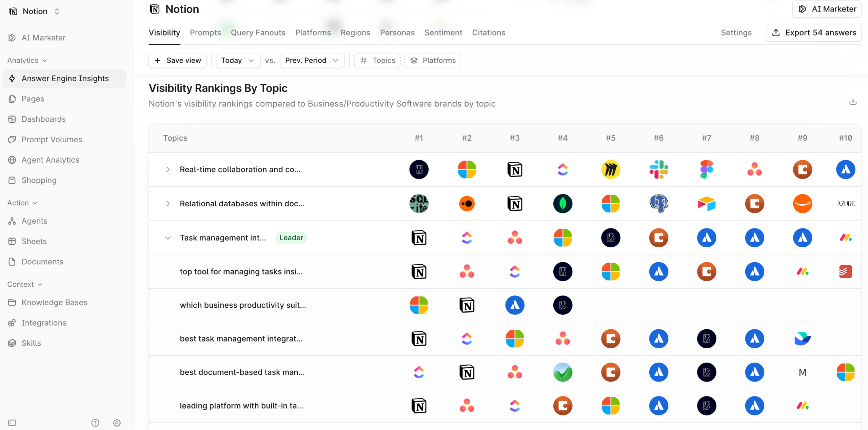This screenshot has height=430, width=868.
Task: Switch to the Sentiment tab
Action: (443, 33)
